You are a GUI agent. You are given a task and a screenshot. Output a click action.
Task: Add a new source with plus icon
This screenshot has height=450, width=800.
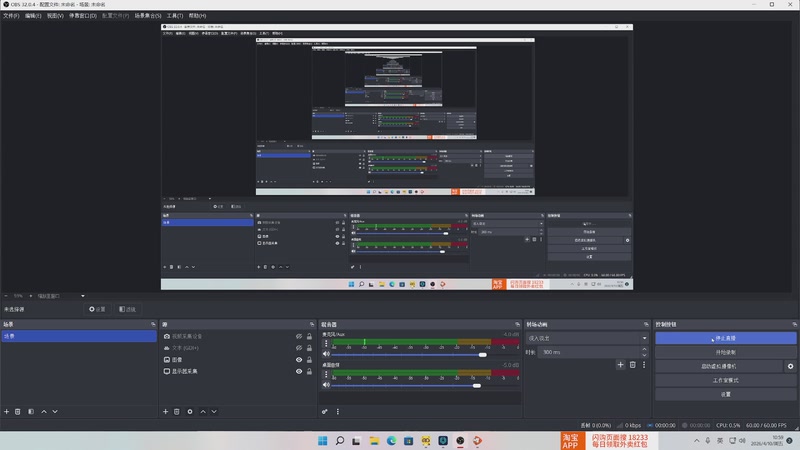point(165,412)
